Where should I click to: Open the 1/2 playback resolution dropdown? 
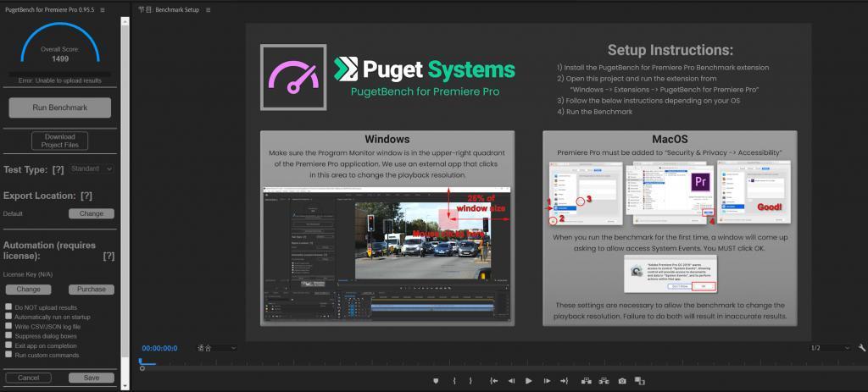pos(829,348)
